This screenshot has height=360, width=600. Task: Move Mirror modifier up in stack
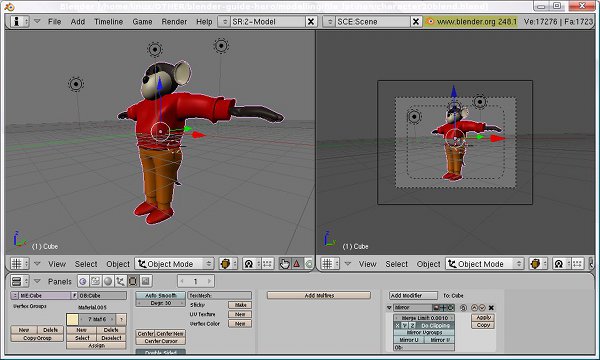[x=474, y=308]
